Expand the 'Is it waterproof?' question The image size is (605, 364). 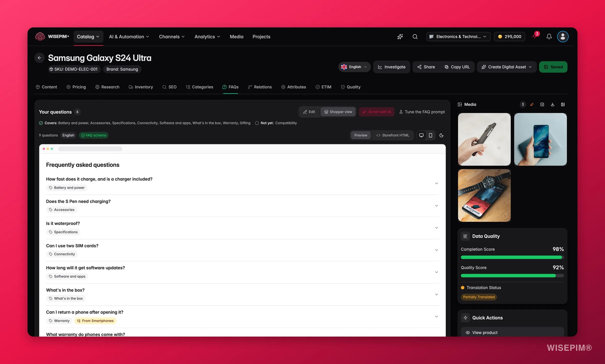pos(242,228)
